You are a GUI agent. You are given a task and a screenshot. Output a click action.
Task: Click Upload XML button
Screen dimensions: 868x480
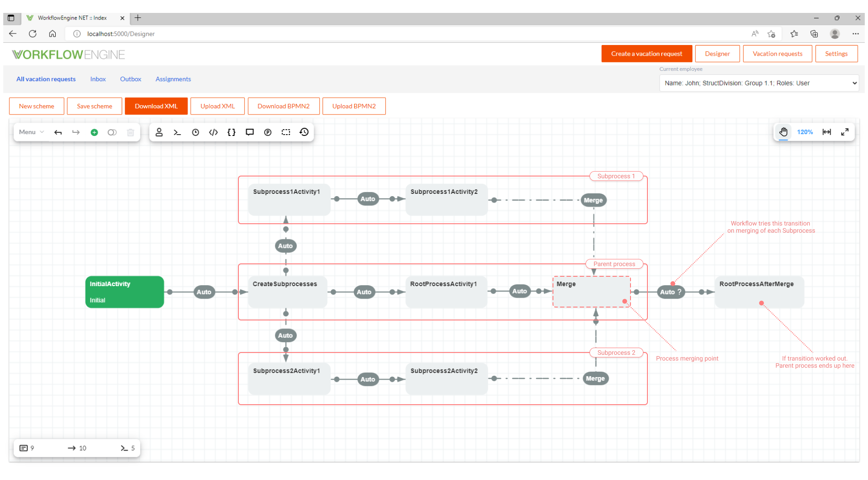(217, 107)
